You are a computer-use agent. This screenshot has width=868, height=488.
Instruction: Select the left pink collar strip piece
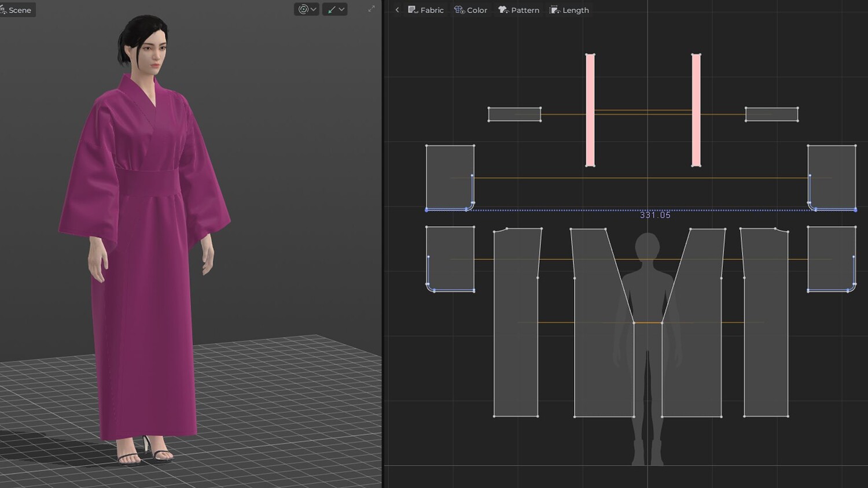(x=590, y=110)
